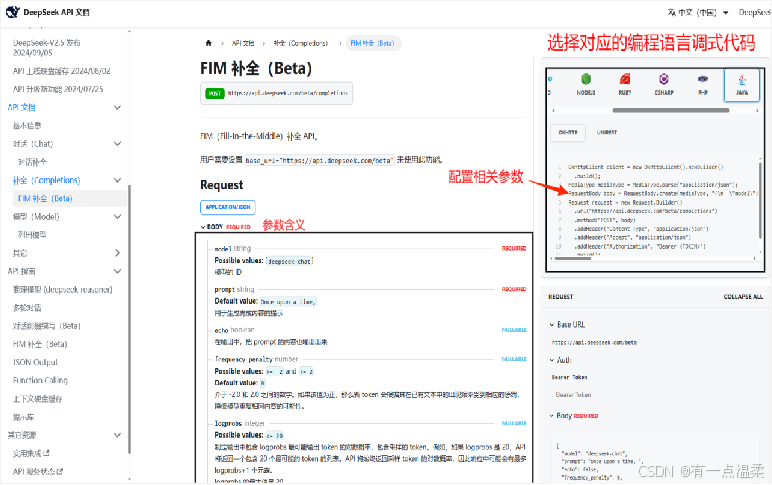772x485 pixels.
Task: Click the language list left scroll arrow
Action: pos(553,110)
